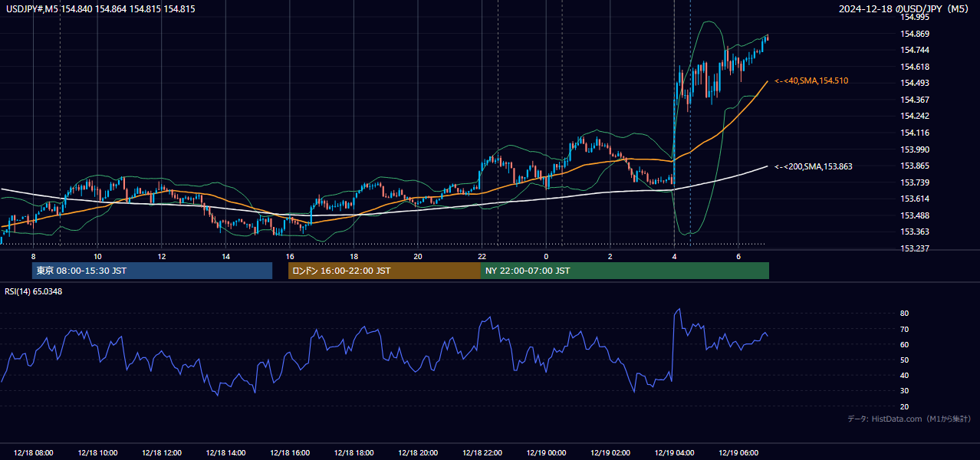Click the 12/18 08:00 date-time label
Viewport: 980px width, 460px height.
[x=33, y=453]
